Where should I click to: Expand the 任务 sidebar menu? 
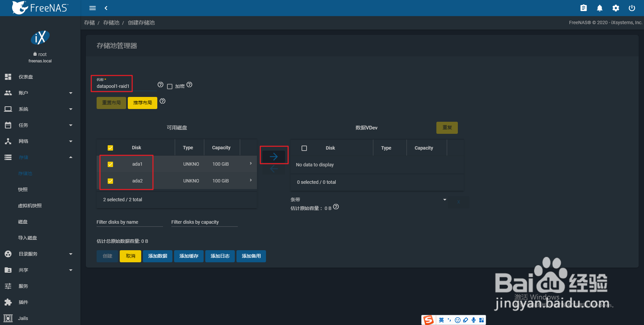[40, 125]
